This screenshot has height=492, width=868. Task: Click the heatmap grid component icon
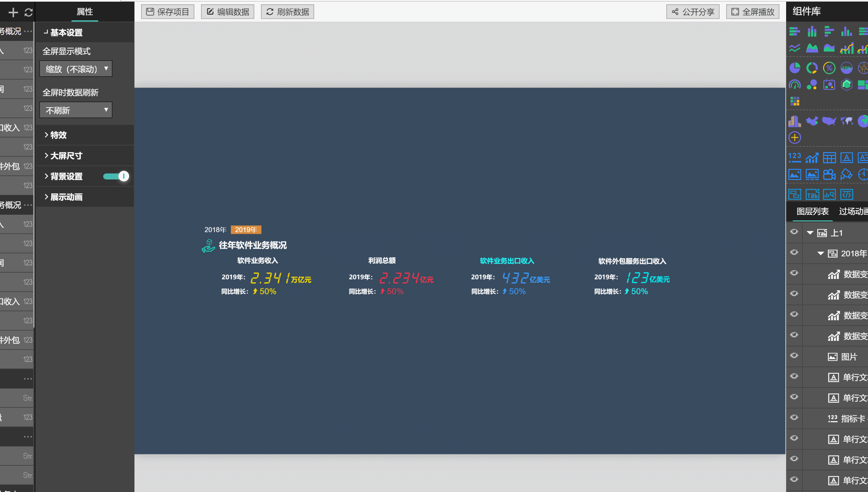point(795,101)
